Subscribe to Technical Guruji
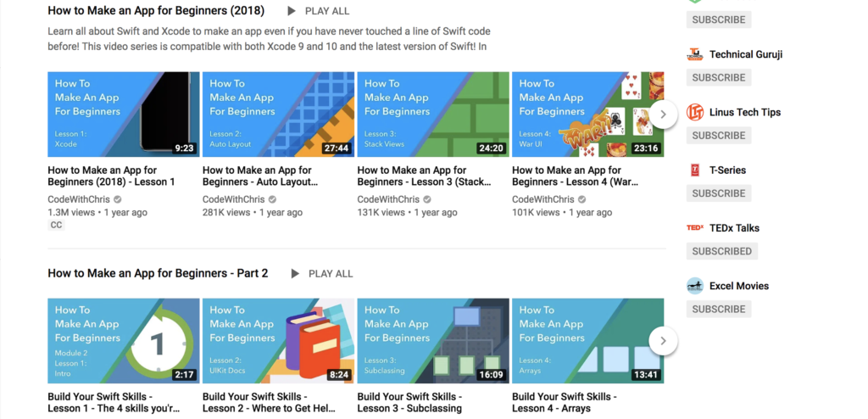Image resolution: width=868 pixels, height=419 pixels. click(x=719, y=77)
